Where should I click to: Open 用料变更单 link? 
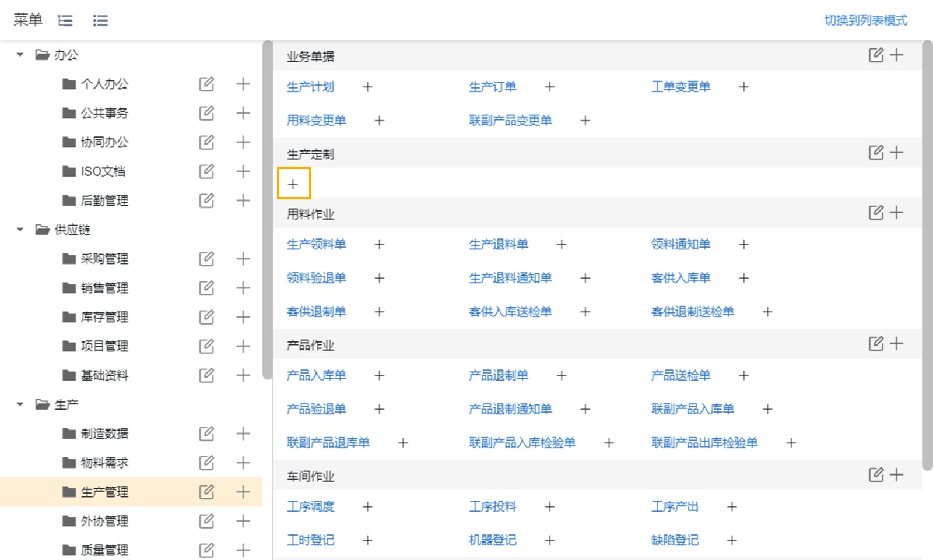pos(317,121)
